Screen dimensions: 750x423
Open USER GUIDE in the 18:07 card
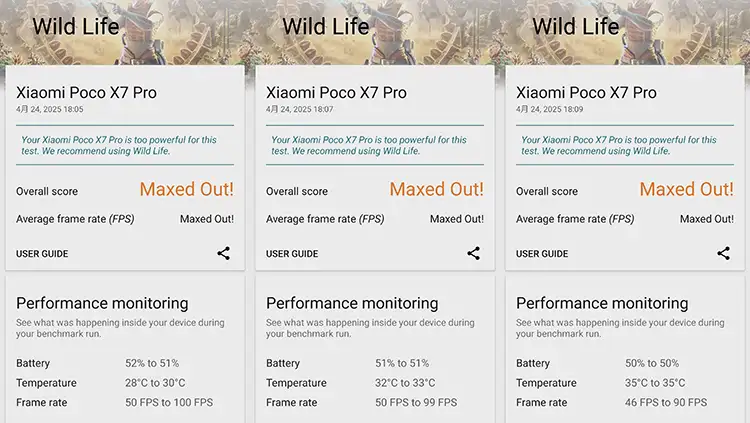(x=292, y=254)
